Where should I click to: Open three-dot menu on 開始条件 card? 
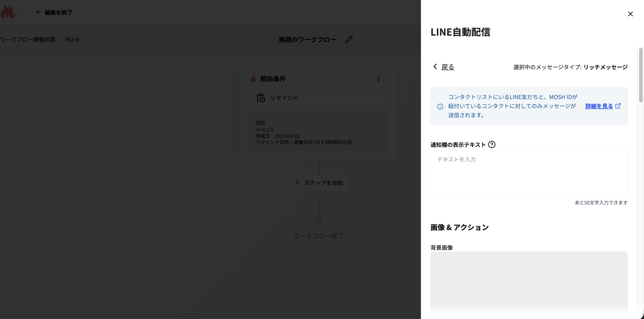[378, 79]
